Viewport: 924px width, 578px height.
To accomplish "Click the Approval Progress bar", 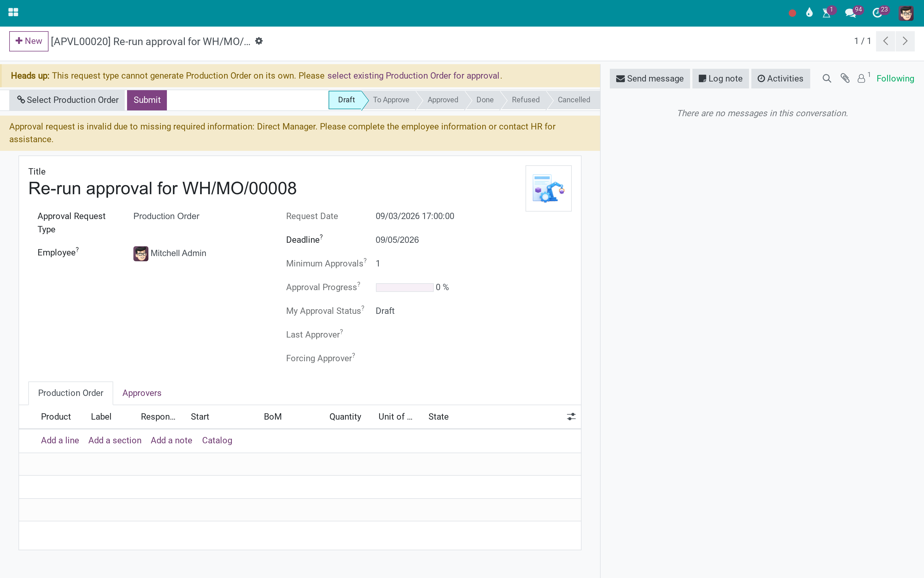I will tap(404, 288).
